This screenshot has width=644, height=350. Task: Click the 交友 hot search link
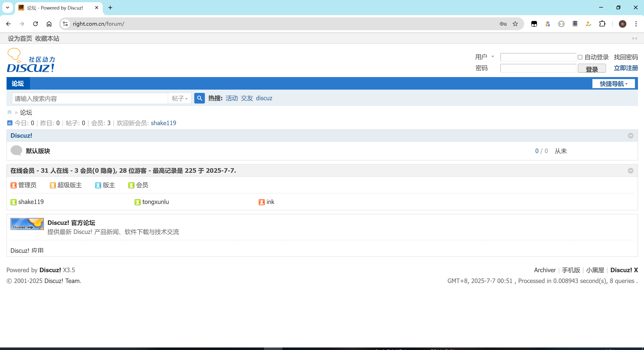coord(247,98)
